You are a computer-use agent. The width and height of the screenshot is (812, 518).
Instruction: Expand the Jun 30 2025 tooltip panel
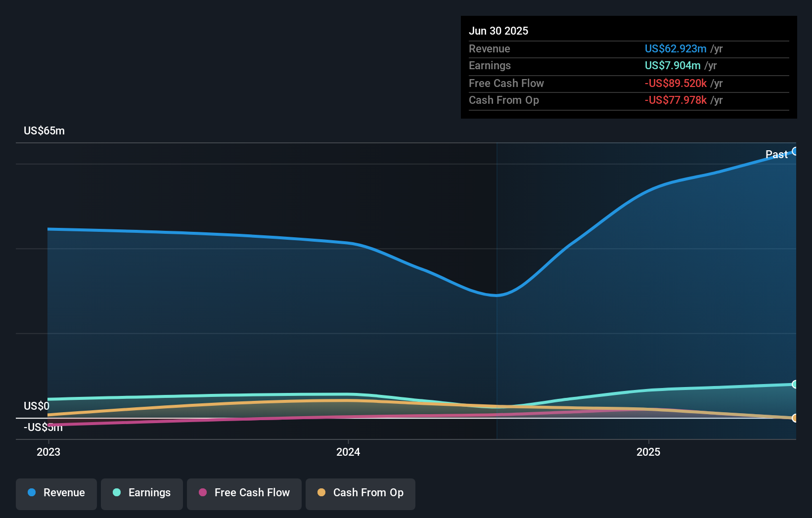click(x=629, y=67)
